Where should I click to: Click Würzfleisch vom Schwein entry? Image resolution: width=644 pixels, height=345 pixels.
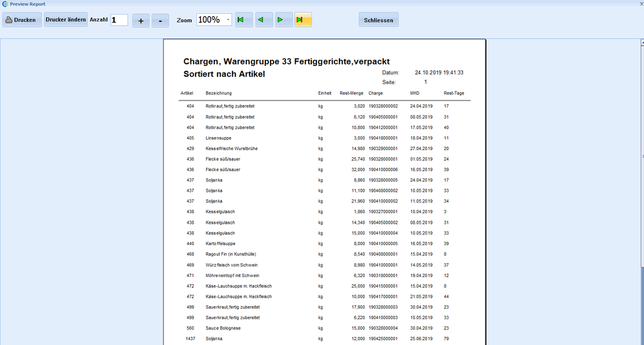(231, 265)
